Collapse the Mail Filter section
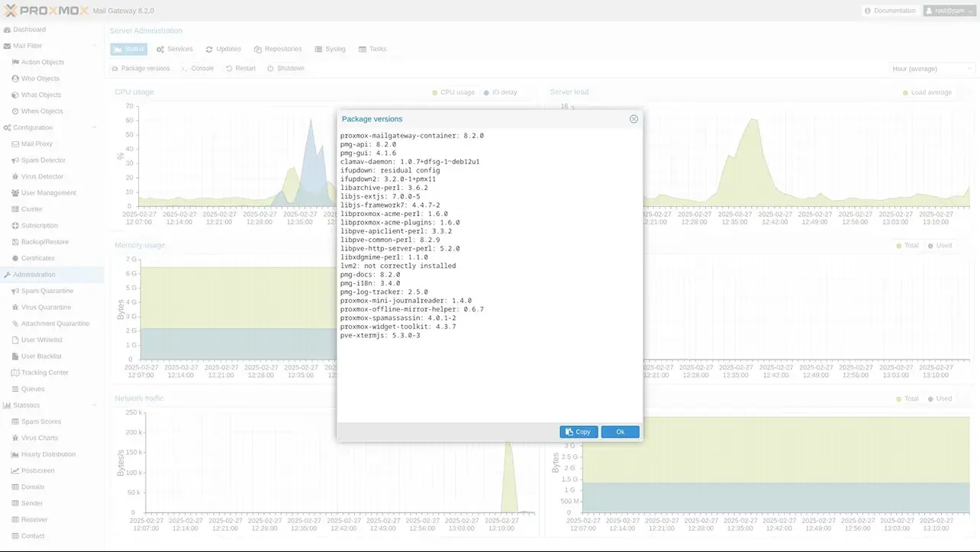The width and height of the screenshot is (980, 552). pos(95,46)
